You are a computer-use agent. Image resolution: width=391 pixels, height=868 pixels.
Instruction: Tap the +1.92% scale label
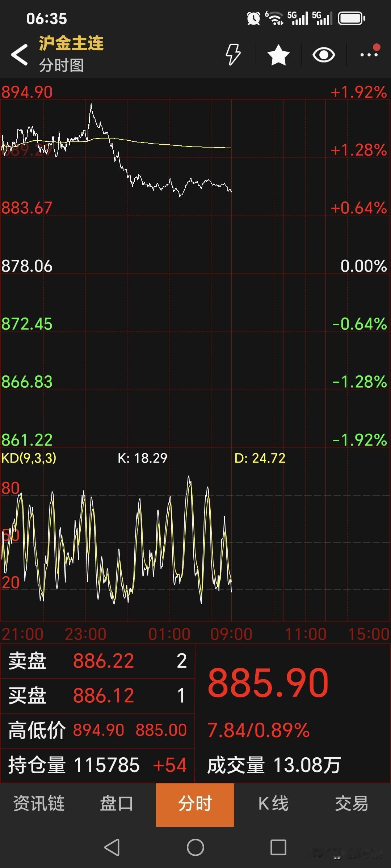[x=359, y=92]
